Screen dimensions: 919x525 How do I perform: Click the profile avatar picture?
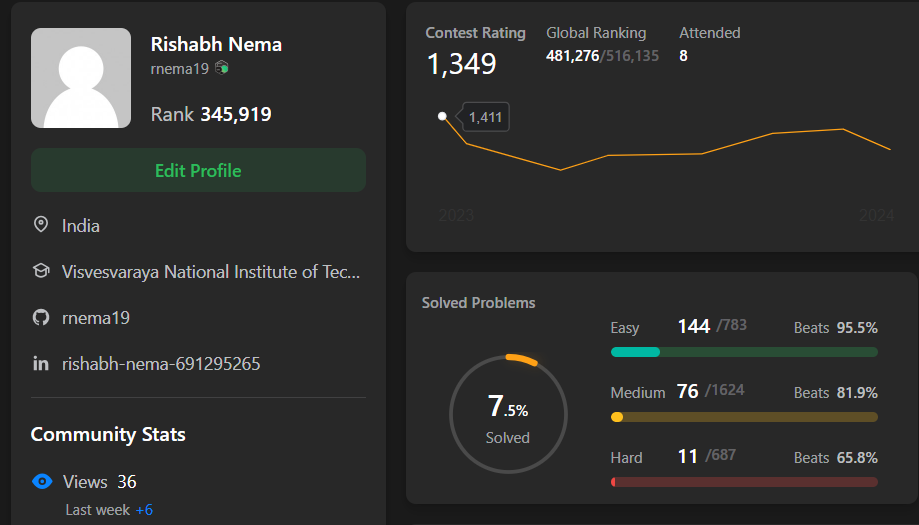[x=81, y=78]
